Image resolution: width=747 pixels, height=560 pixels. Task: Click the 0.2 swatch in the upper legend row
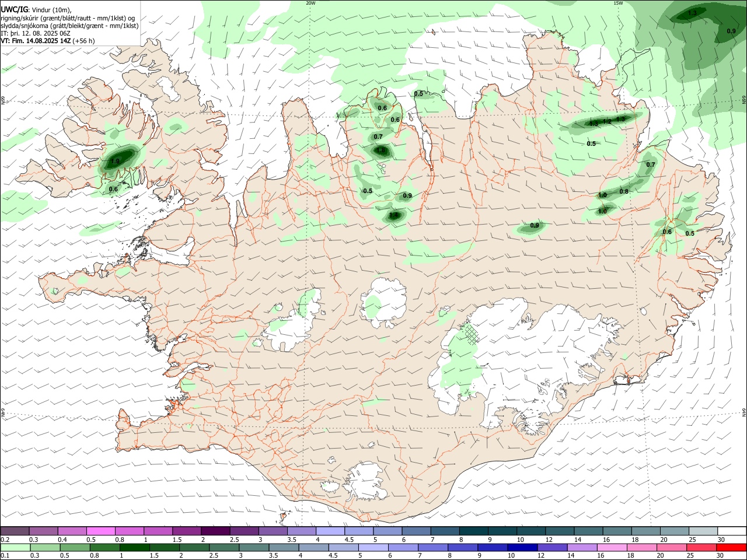[15, 531]
